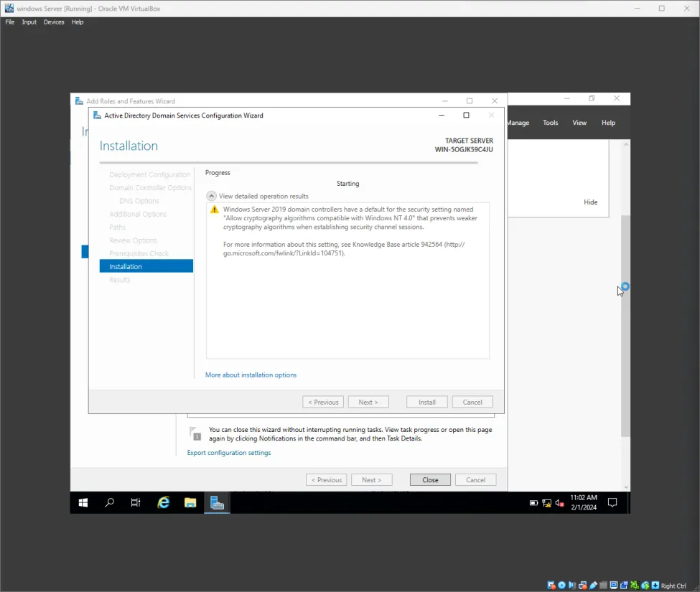Screen dimensions: 700x592
Task: Switch to Server Manager taskbar icon
Action: click(217, 503)
